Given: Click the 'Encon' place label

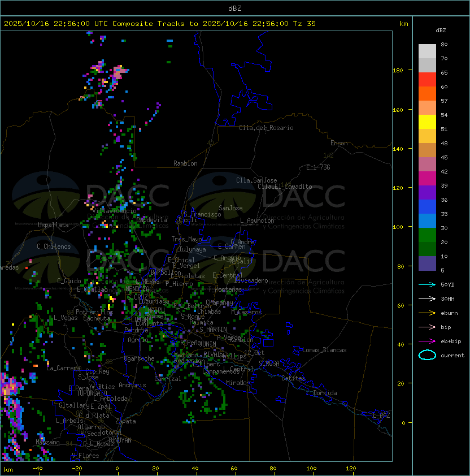Looking at the screenshot, I should (x=339, y=143).
